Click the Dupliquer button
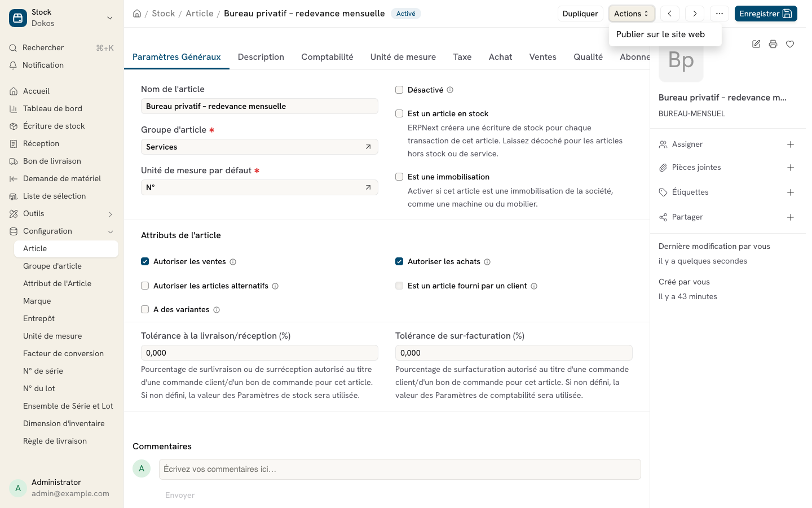Screen dimensions: 812x508 coord(580,14)
